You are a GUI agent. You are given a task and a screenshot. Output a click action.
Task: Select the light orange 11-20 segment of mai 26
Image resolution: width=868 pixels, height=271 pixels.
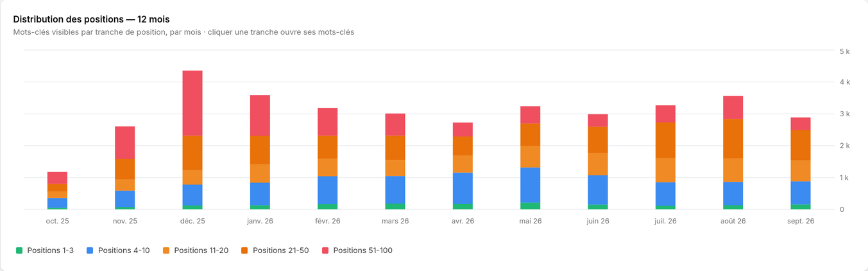[531, 157]
